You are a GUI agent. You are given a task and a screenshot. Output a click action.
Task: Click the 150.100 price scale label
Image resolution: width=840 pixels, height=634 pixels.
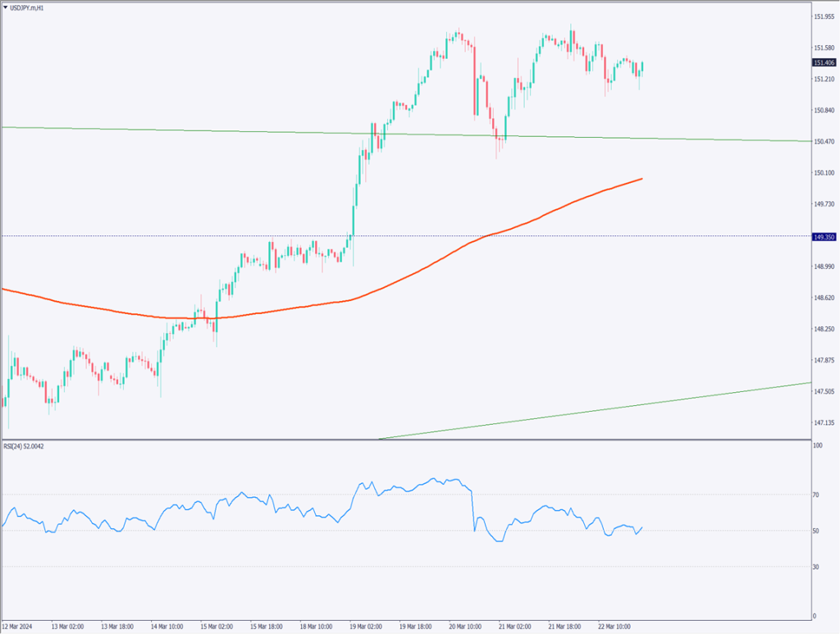pos(824,173)
